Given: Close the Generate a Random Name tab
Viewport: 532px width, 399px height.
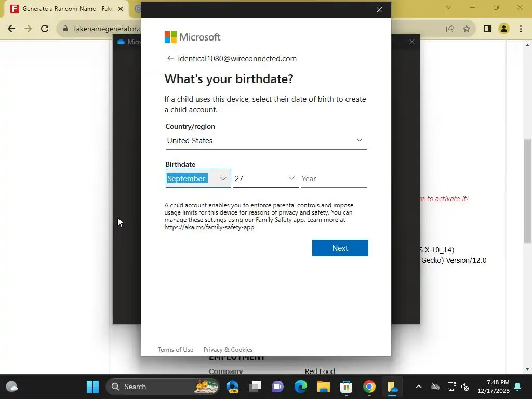Looking at the screenshot, I should [x=121, y=9].
